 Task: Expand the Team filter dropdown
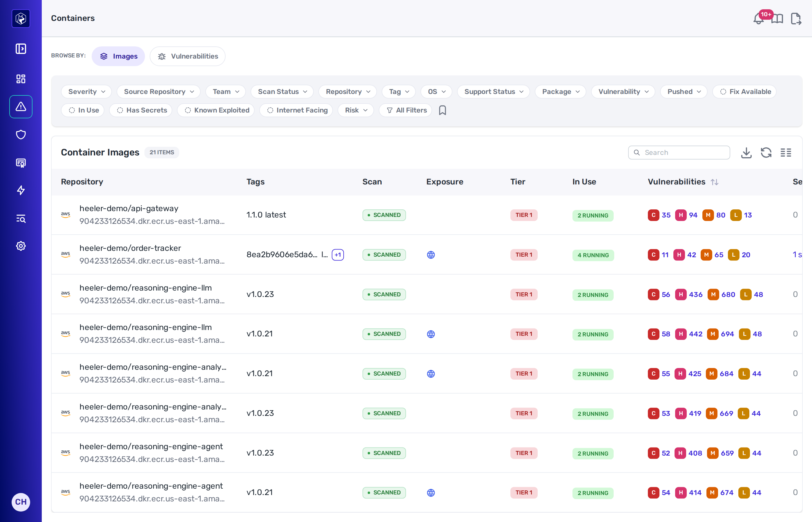coord(226,92)
